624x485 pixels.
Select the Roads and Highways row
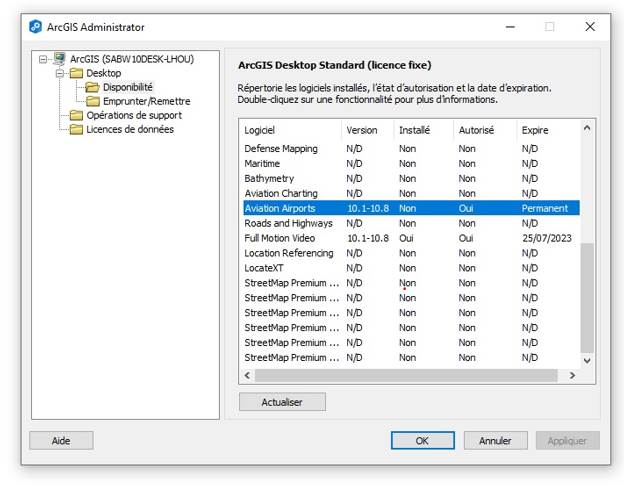[411, 223]
